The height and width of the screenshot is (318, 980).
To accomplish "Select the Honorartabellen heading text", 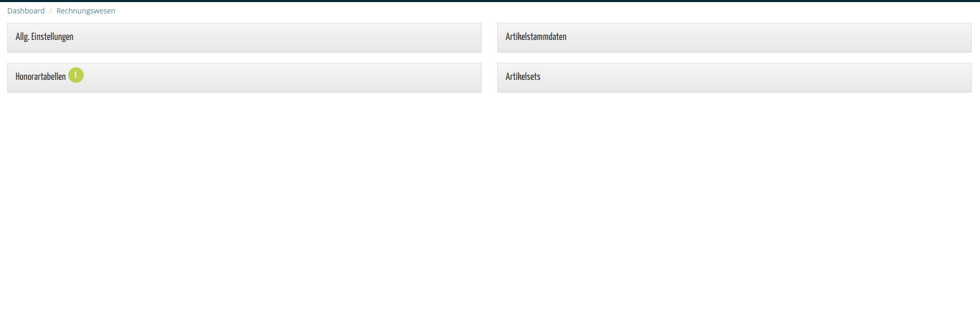I will tap(40, 77).
